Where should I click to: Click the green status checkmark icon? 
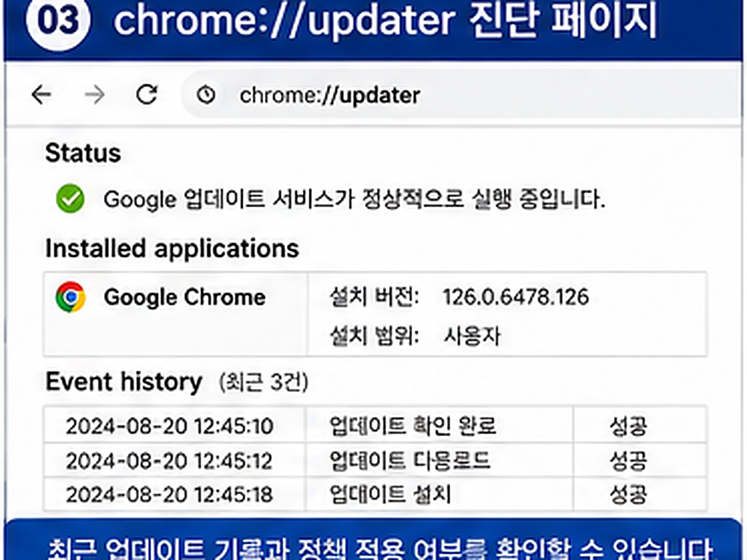tap(70, 199)
